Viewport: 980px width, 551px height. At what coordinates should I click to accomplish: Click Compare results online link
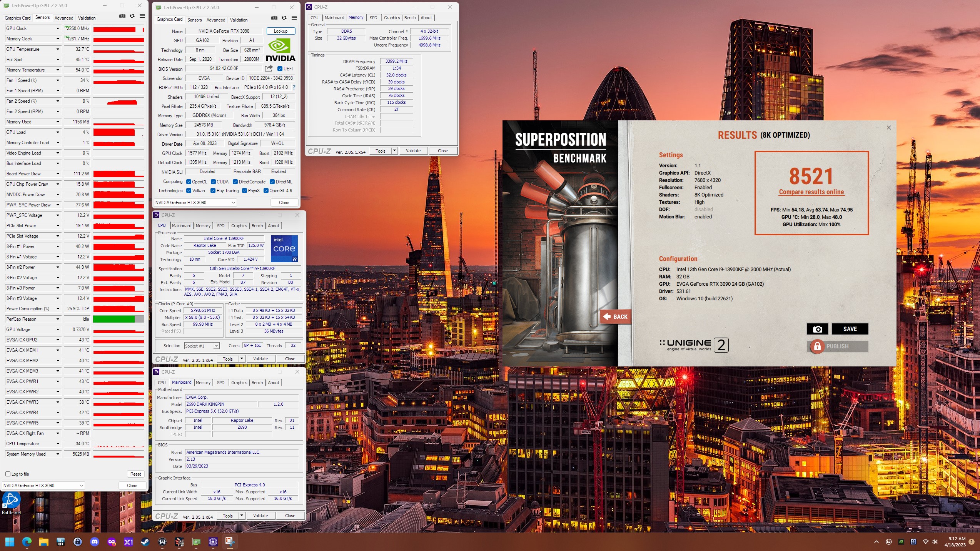(811, 192)
